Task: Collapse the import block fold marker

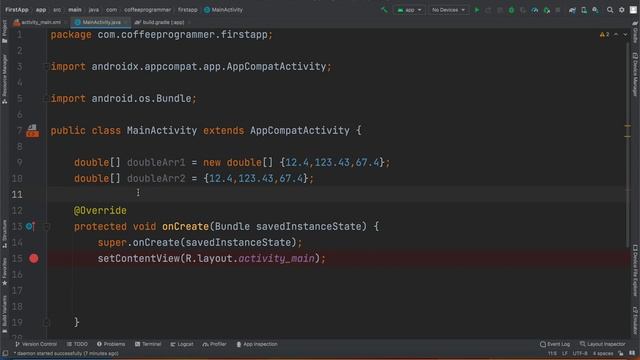Action: click(46, 67)
